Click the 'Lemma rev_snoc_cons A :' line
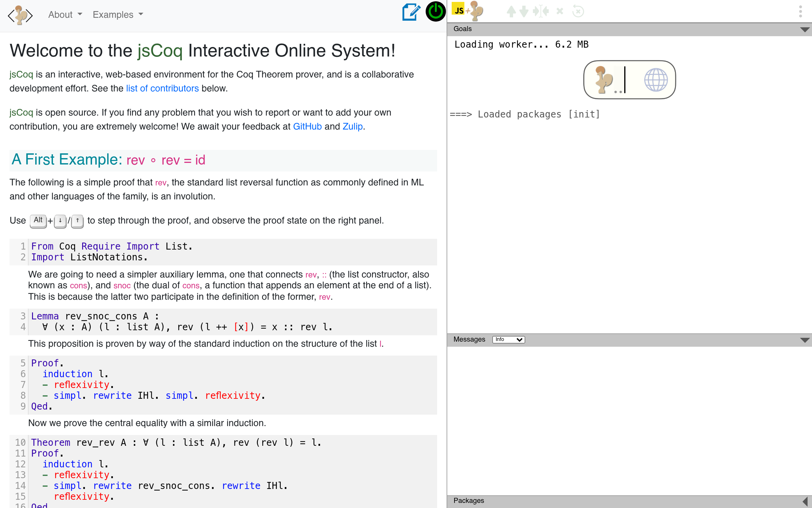Viewport: 812px width, 508px height. pyautogui.click(x=95, y=316)
